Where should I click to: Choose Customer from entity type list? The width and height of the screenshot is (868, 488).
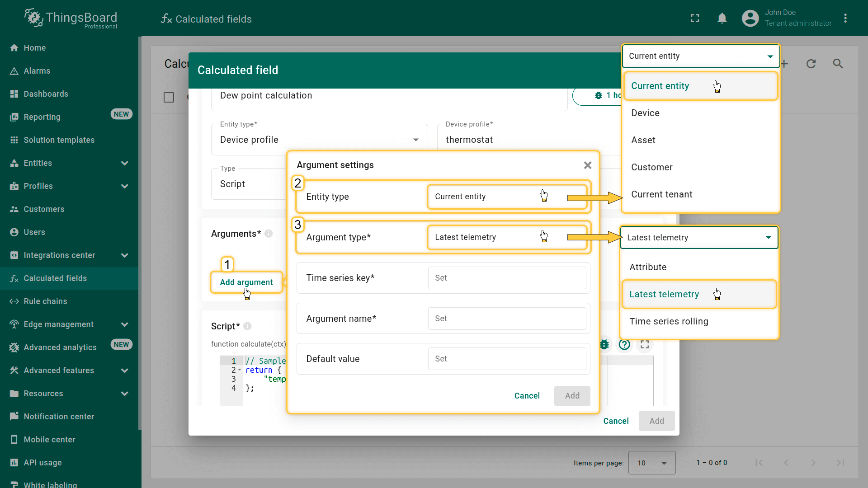tap(651, 167)
